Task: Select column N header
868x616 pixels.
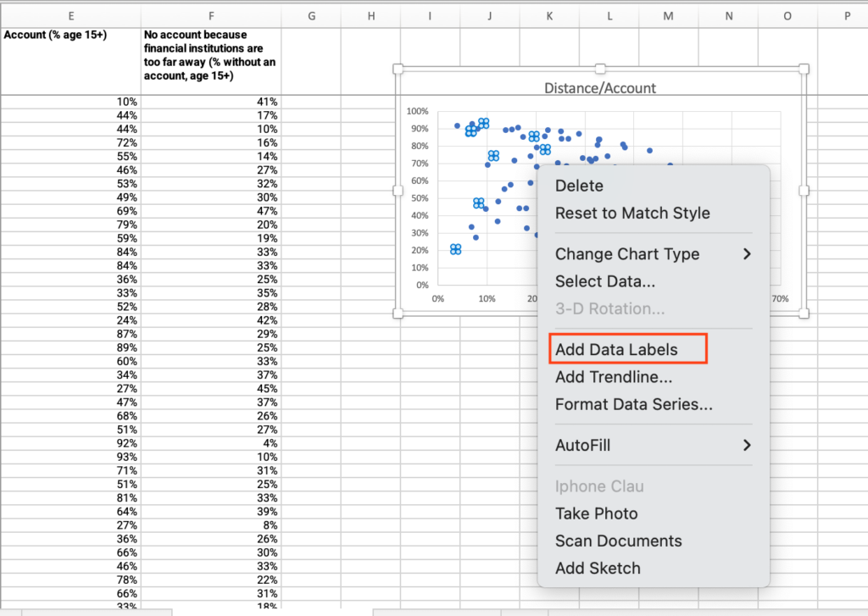Action: coord(728,16)
